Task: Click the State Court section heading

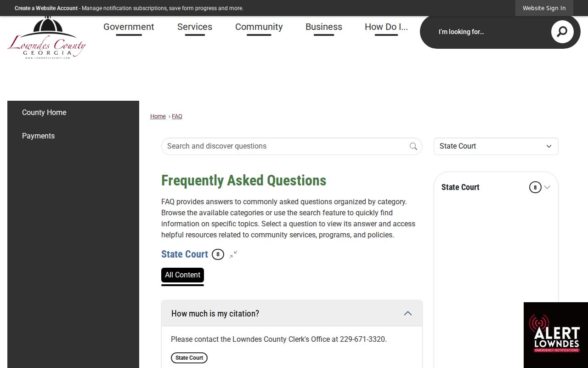Action: pos(185,254)
